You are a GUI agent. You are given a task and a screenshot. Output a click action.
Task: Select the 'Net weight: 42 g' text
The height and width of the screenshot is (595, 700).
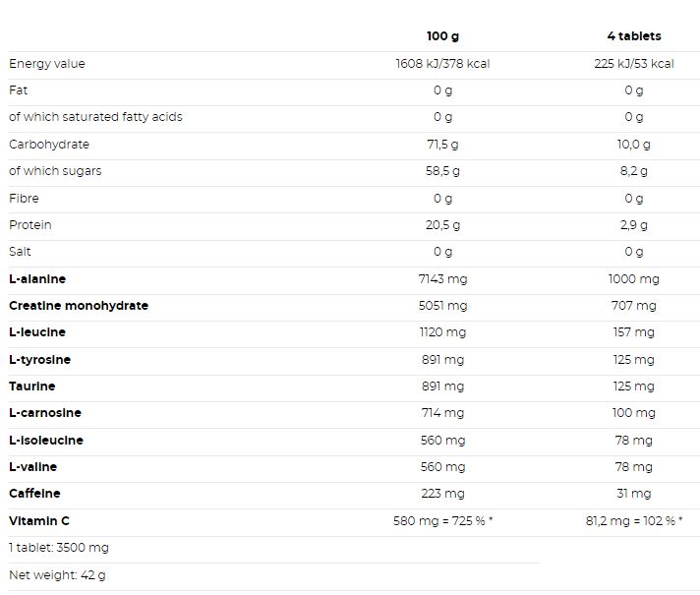[x=57, y=574]
